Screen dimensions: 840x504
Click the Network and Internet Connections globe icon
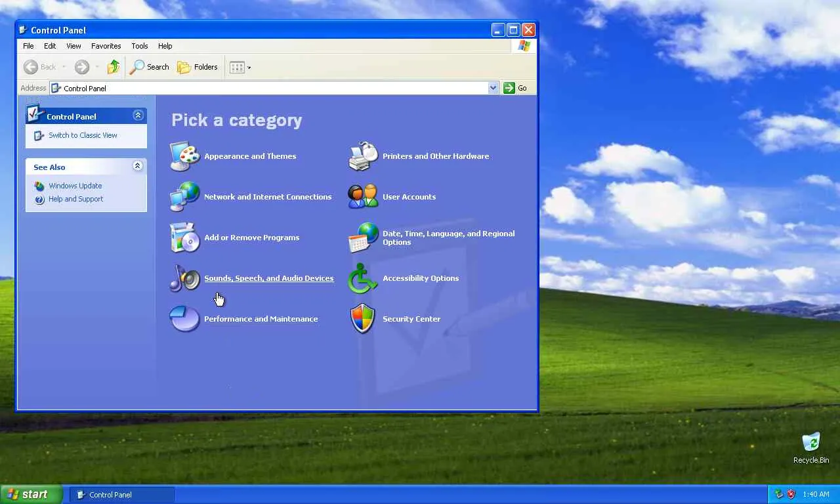pyautogui.click(x=185, y=197)
